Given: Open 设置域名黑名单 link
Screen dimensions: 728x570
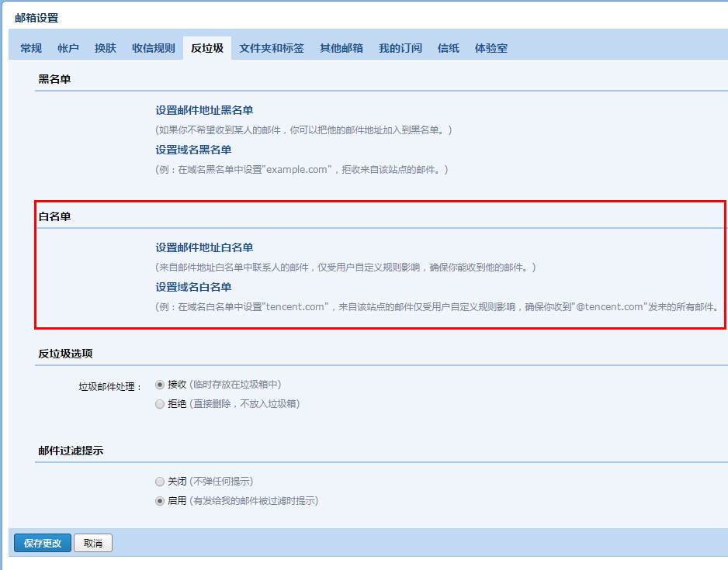Looking at the screenshot, I should tap(193, 150).
